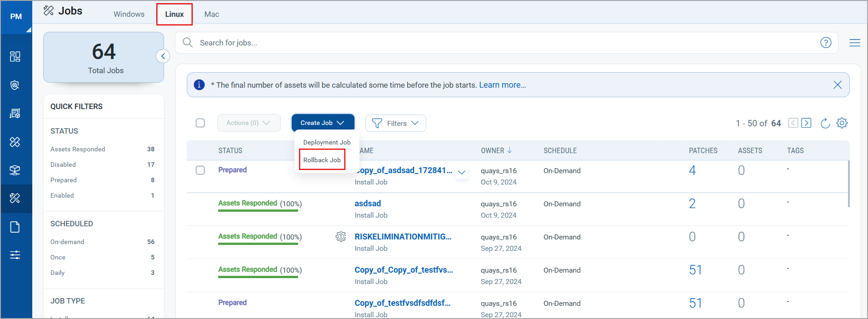
Task: Switch to the Windows tab
Action: (x=129, y=14)
